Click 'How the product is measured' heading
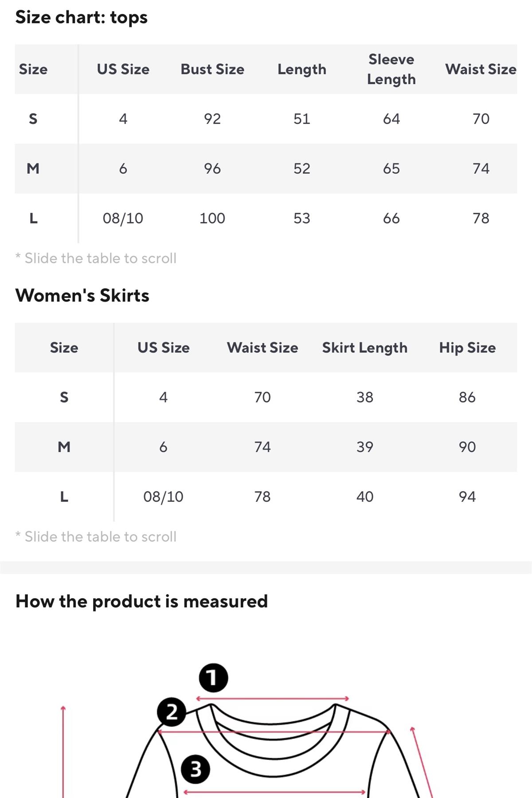The height and width of the screenshot is (798, 532). pos(141,602)
